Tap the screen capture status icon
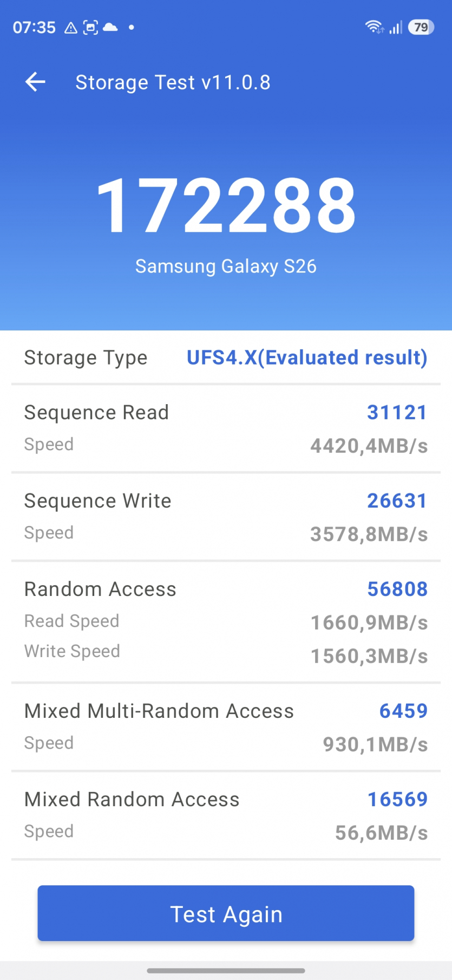Viewport: 452px width, 980px height. click(x=90, y=28)
